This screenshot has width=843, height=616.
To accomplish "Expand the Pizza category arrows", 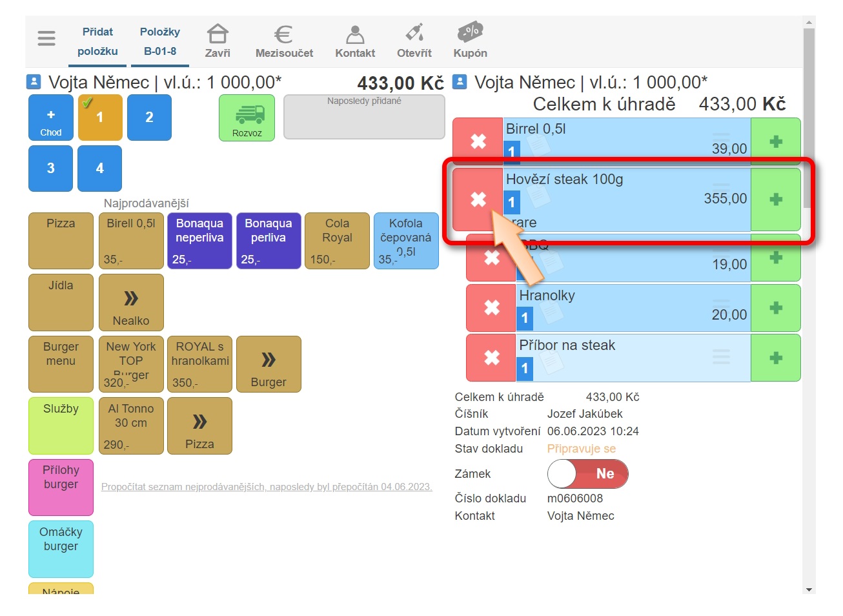I will pos(199,426).
